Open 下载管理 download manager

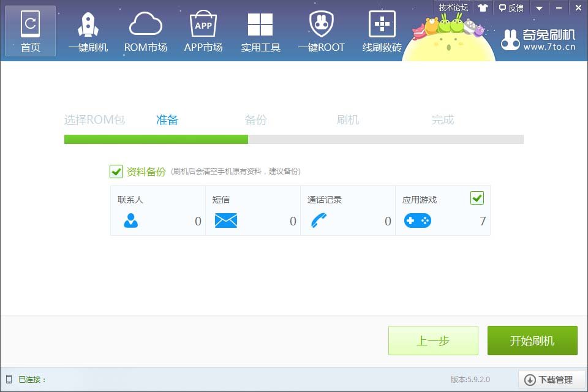pos(550,379)
